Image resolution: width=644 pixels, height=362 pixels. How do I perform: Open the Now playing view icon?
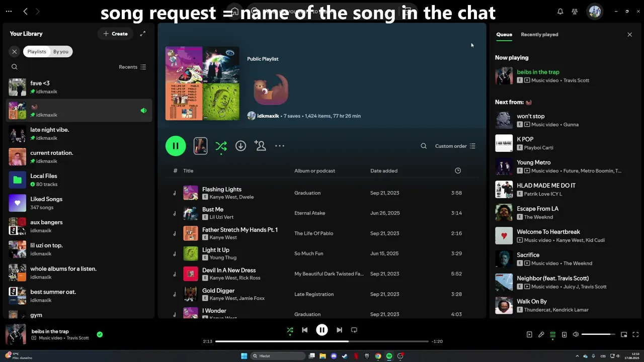[529, 334]
